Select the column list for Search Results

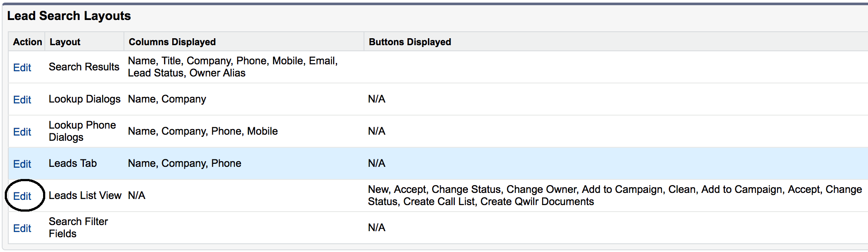tap(233, 67)
